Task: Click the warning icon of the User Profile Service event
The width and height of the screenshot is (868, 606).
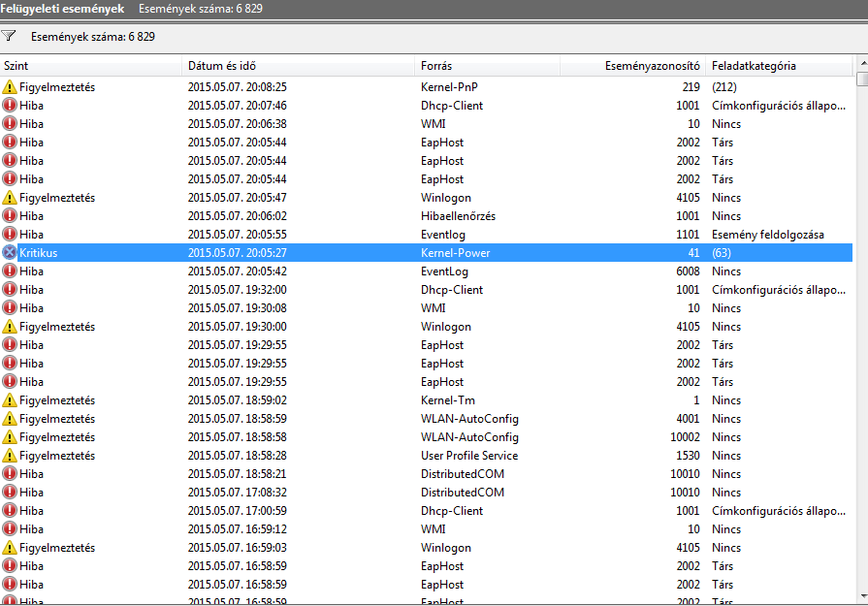Action: click(x=10, y=456)
